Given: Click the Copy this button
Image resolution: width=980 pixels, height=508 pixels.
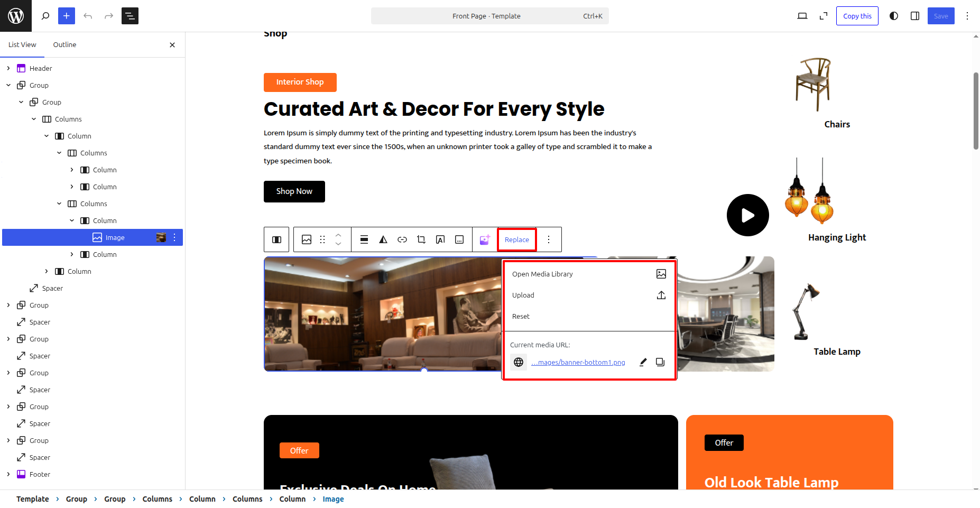Looking at the screenshot, I should [x=857, y=16].
